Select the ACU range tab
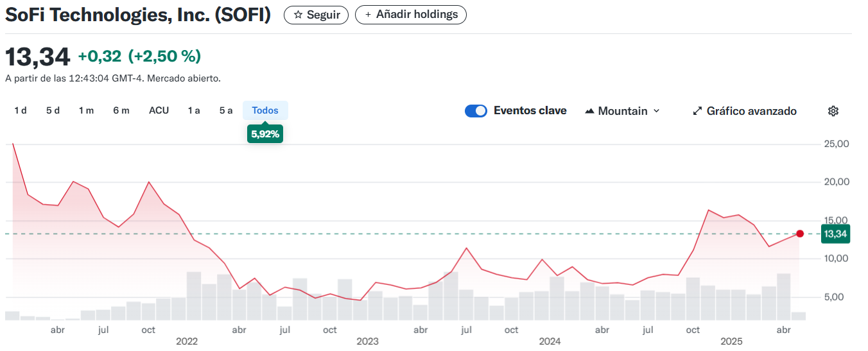Screen dimensions: 868x351 click(159, 110)
